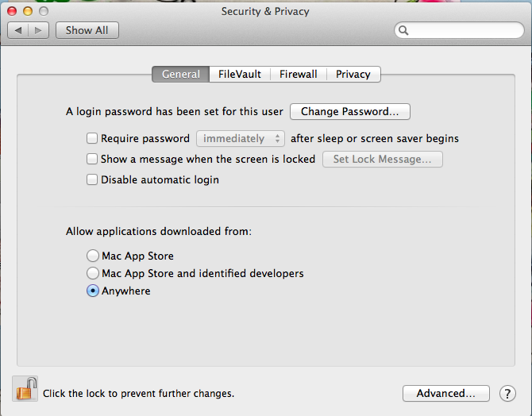Close the Security & Privacy window
The height and width of the screenshot is (416, 532).
(12, 11)
